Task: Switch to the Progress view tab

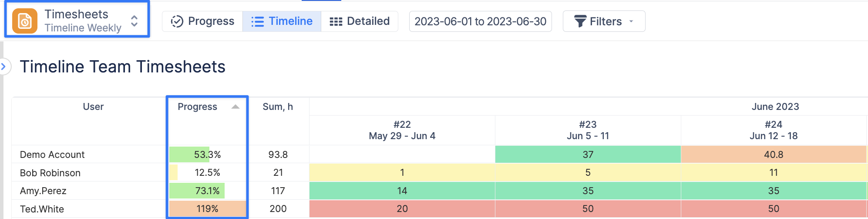Action: pyautogui.click(x=202, y=21)
